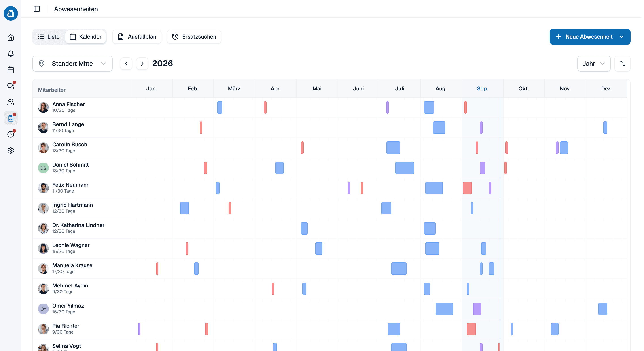The height and width of the screenshot is (351, 644).
Task: Switch to Kalender view
Action: pyautogui.click(x=85, y=37)
